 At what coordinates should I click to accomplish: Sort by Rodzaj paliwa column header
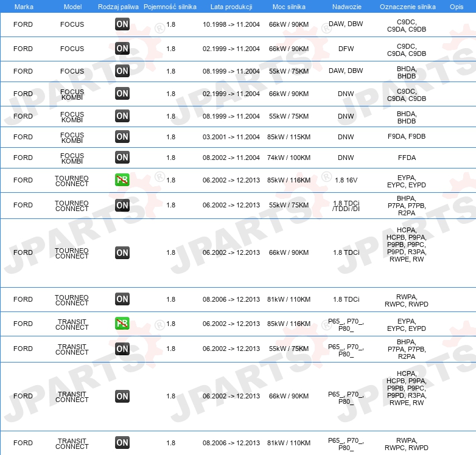point(118,7)
